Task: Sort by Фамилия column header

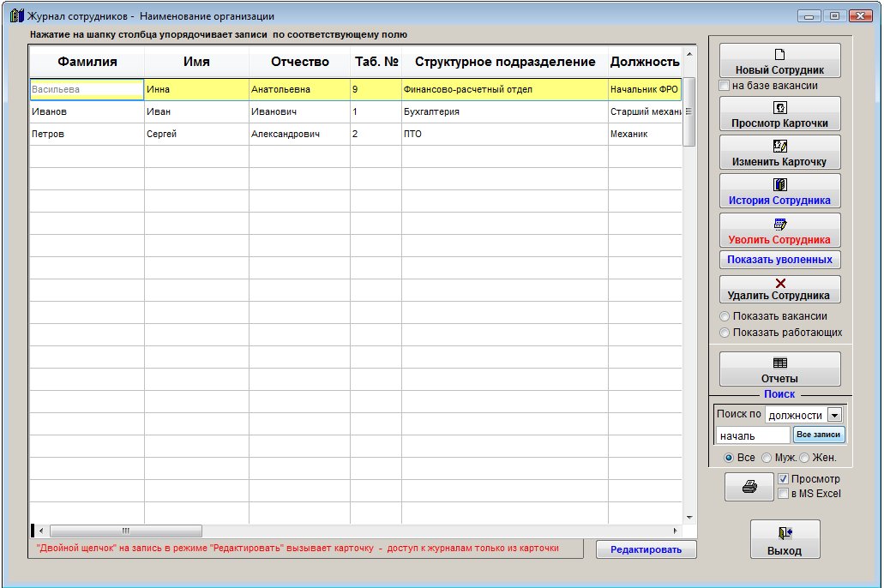Action: (87, 62)
